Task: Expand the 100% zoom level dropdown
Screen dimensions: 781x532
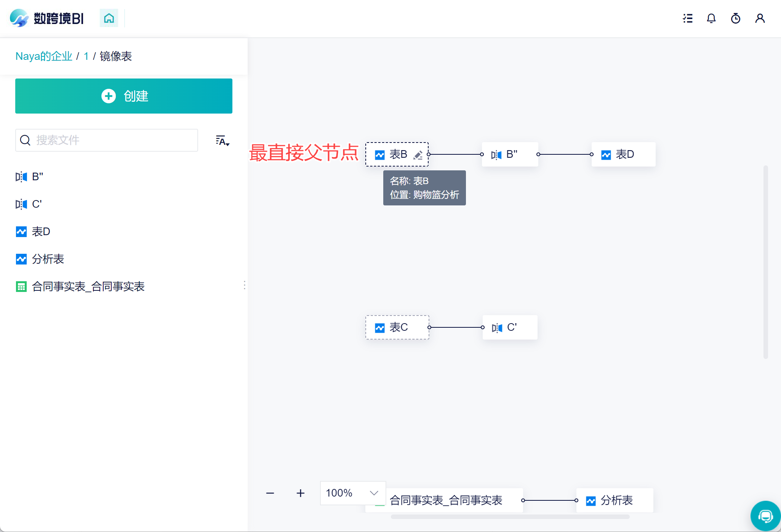Action: [x=353, y=493]
